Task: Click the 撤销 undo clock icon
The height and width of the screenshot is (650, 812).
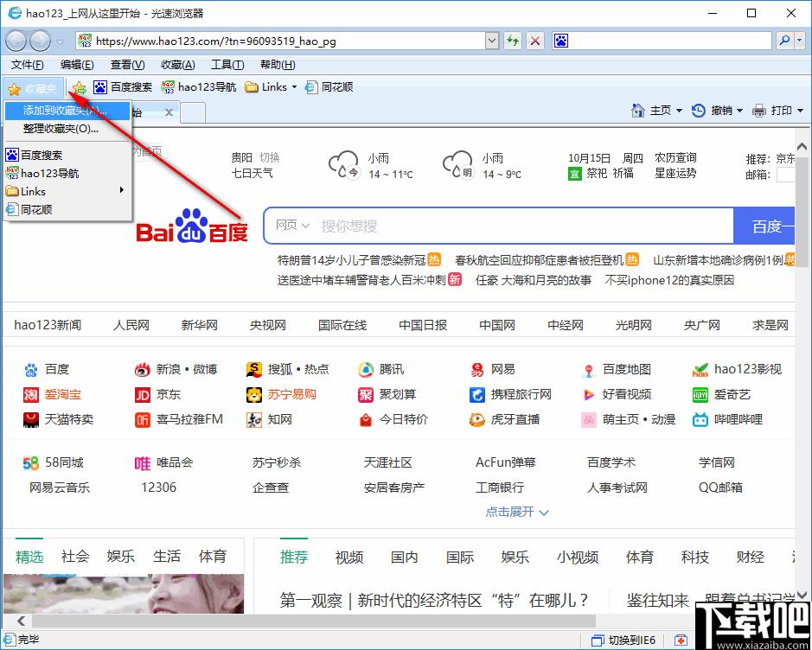Action: tap(699, 111)
